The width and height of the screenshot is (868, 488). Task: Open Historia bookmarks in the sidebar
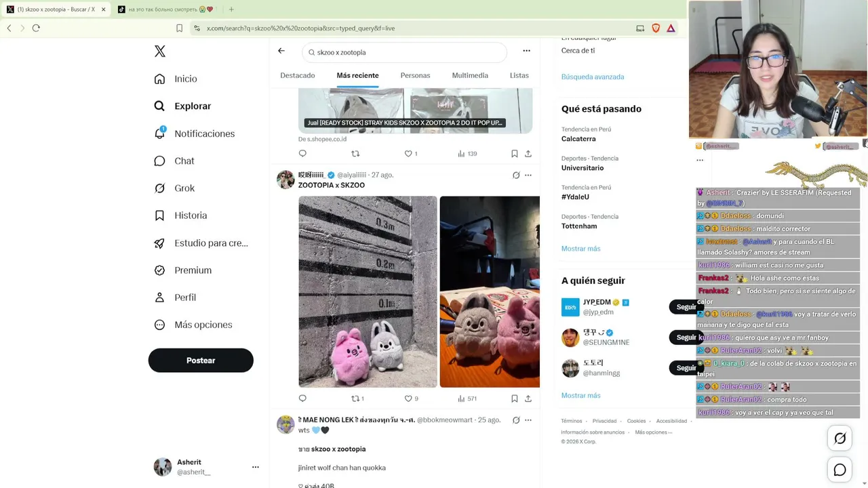pos(180,216)
